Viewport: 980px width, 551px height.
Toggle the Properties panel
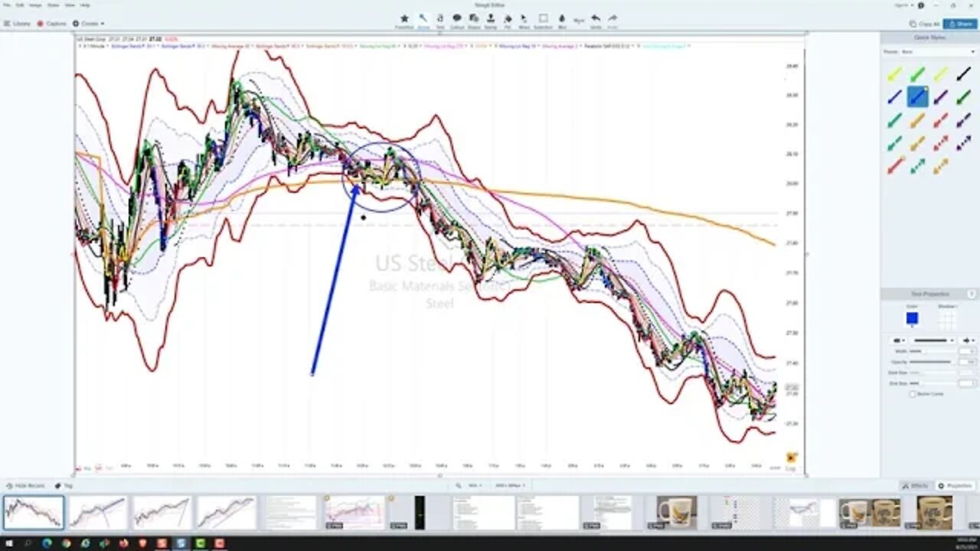955,485
